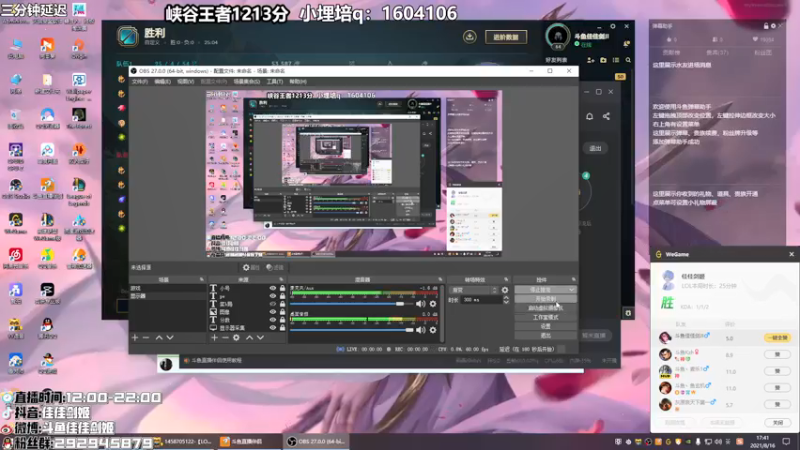800x450 pixels.
Task: Click the download icon in LoL client header
Action: [469, 37]
